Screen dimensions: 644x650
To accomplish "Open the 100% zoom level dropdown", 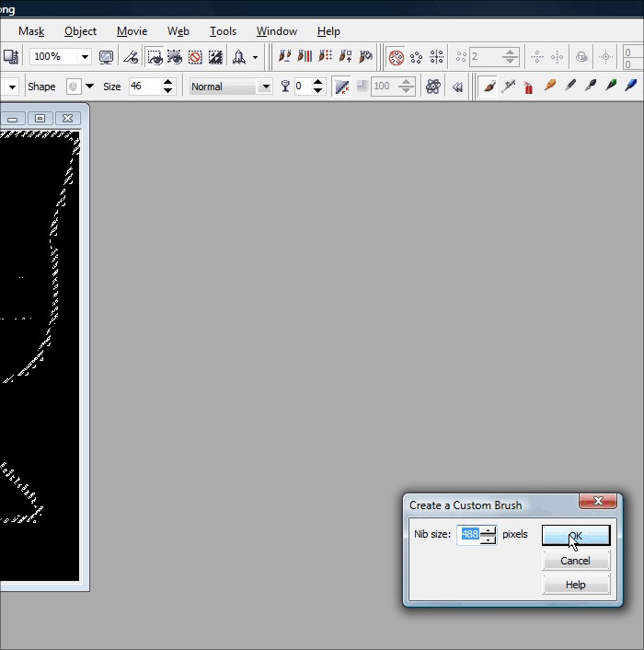I will (x=85, y=57).
